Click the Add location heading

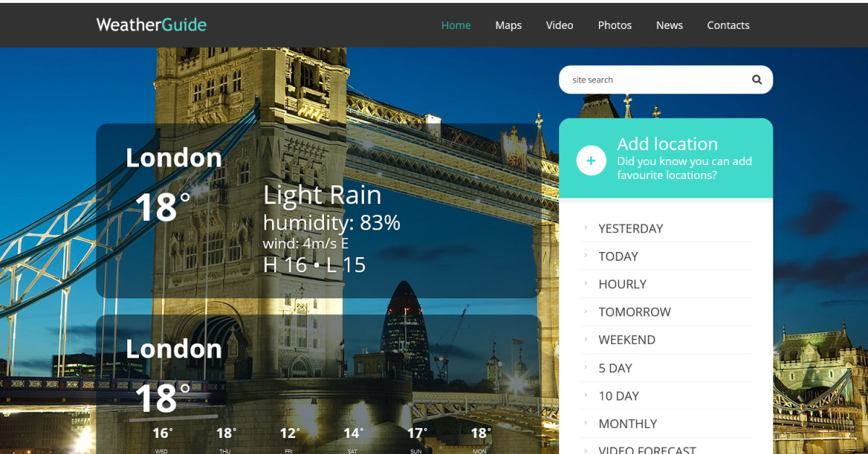click(x=667, y=144)
